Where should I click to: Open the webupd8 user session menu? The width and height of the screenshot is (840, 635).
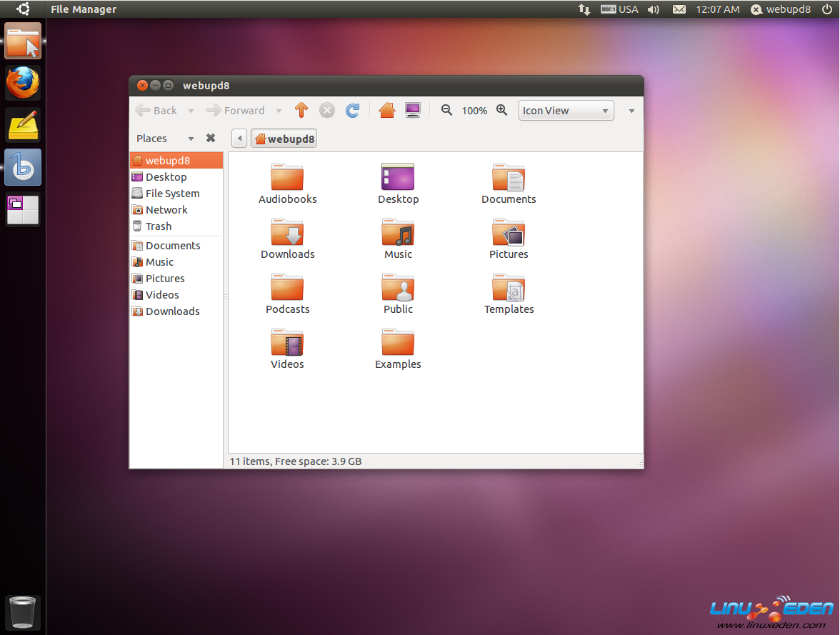[781, 9]
